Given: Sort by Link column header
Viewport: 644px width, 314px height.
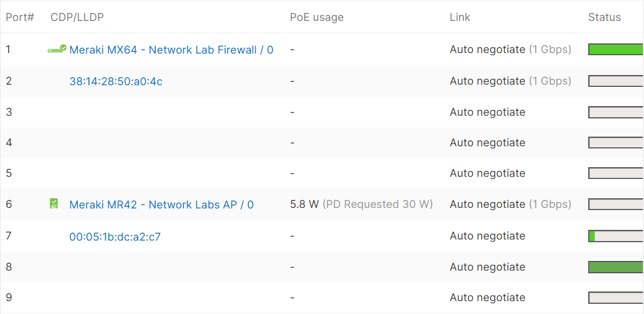Looking at the screenshot, I should [460, 17].
